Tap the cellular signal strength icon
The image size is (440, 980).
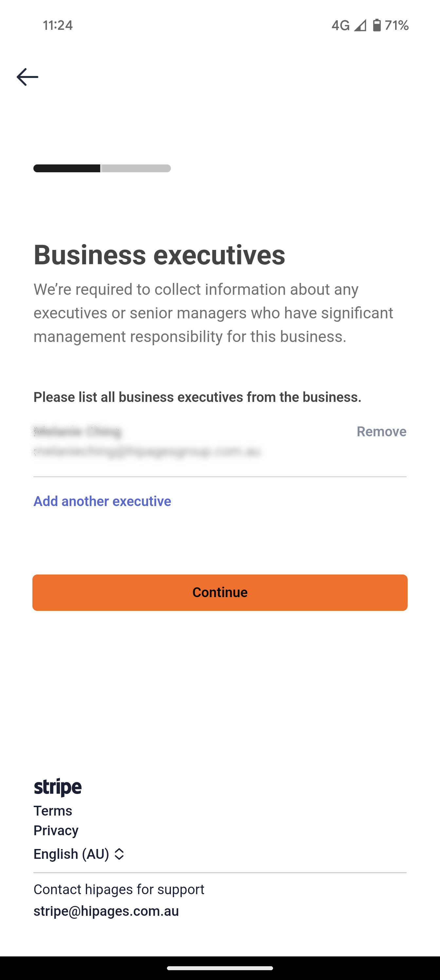pos(360,26)
